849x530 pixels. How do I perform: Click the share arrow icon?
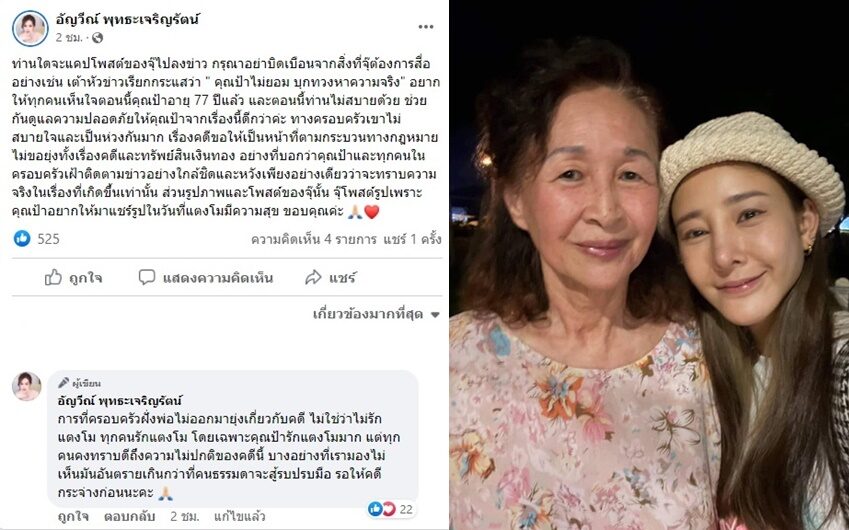[x=313, y=278]
